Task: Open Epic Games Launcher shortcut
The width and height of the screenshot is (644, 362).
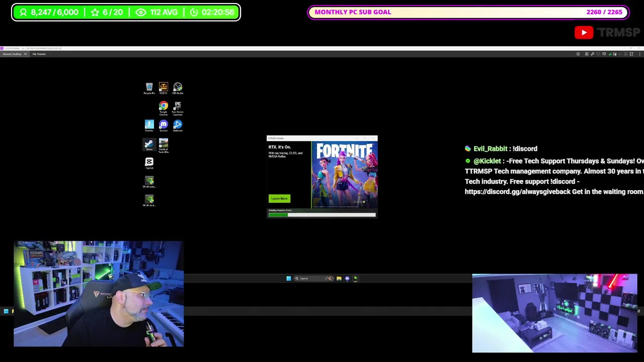Action: (178, 108)
